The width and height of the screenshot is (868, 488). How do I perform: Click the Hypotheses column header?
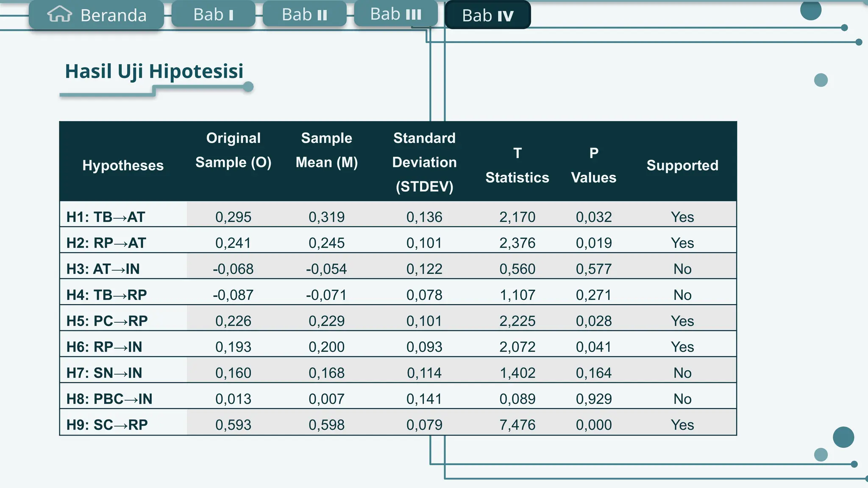(123, 165)
